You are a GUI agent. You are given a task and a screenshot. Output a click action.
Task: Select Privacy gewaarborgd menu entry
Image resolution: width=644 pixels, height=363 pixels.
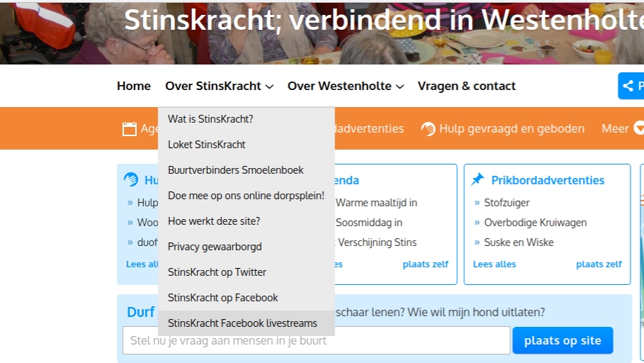tap(215, 247)
